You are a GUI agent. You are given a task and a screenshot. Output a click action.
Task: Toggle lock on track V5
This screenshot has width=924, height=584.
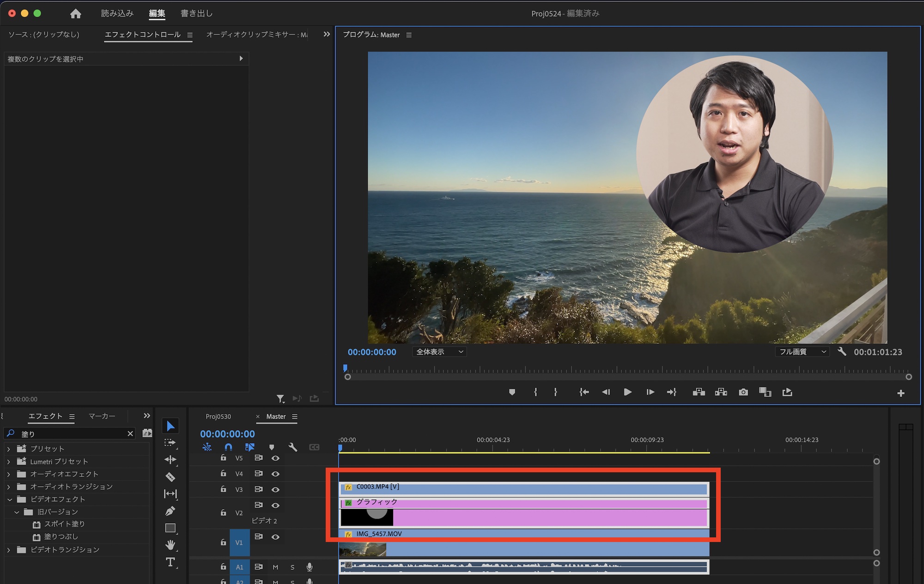[223, 458]
